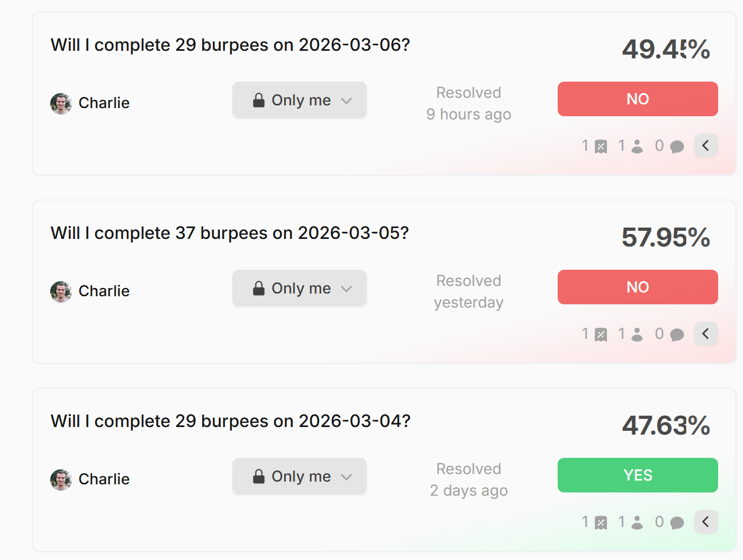Click Charlie's avatar on the 2026-03-06 market
The height and width of the screenshot is (560, 743).
[61, 103]
